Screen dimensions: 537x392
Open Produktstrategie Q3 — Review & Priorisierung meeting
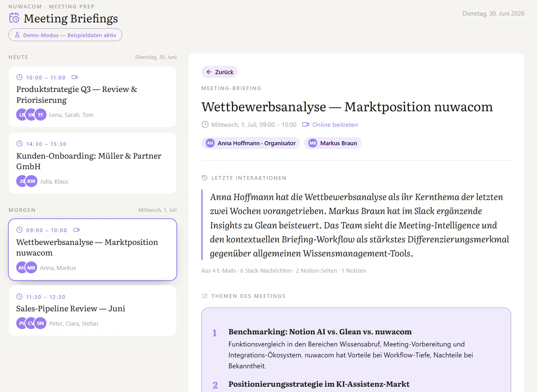tap(93, 97)
